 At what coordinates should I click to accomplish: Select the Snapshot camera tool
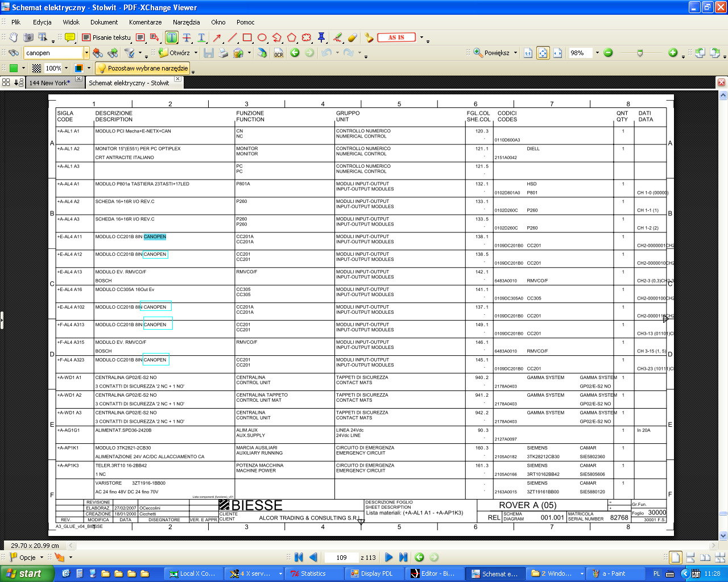pos(28,38)
